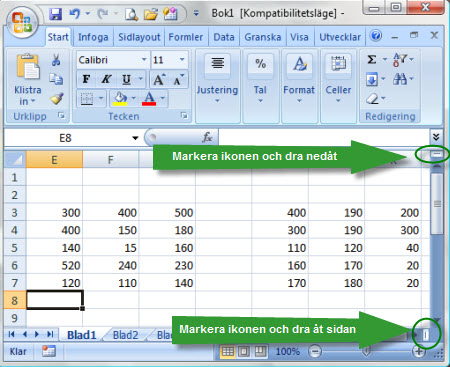Image resolution: width=450 pixels, height=367 pixels.
Task: Toggle underline with the U button
Action: [126, 79]
